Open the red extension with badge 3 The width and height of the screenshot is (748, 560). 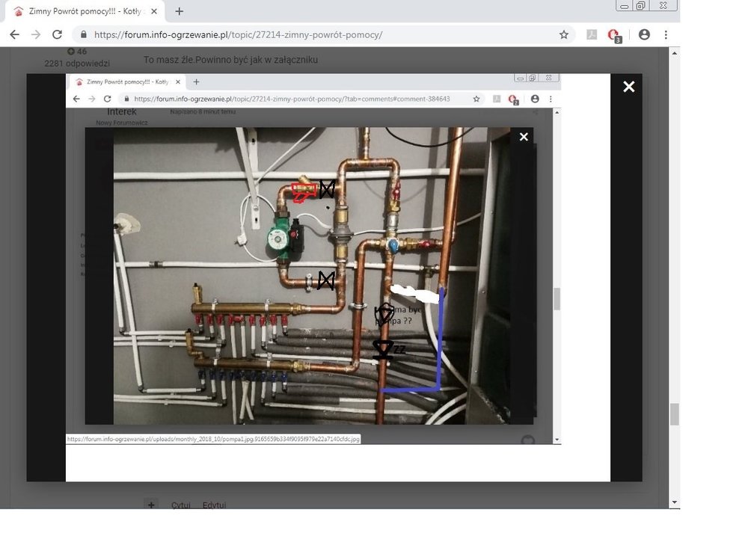[613, 34]
